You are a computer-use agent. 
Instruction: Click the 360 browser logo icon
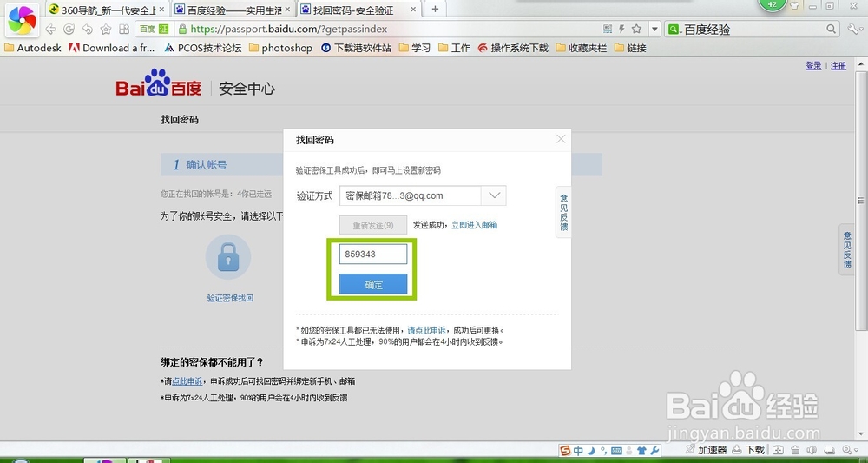tap(22, 21)
